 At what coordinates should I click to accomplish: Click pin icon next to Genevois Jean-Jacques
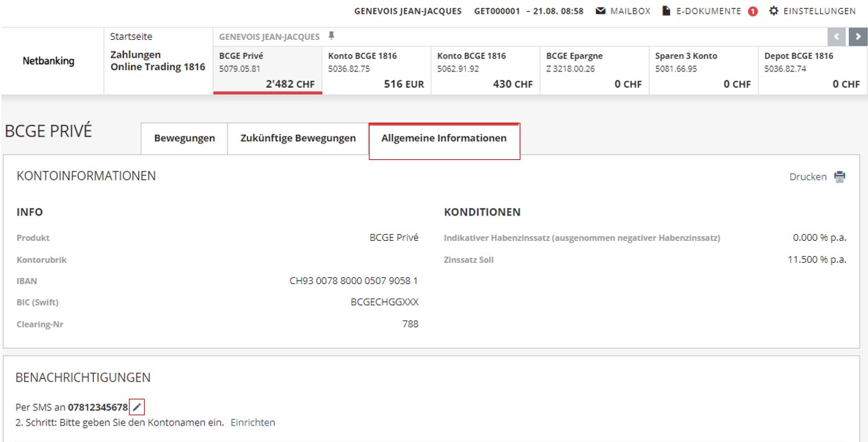pyautogui.click(x=331, y=36)
